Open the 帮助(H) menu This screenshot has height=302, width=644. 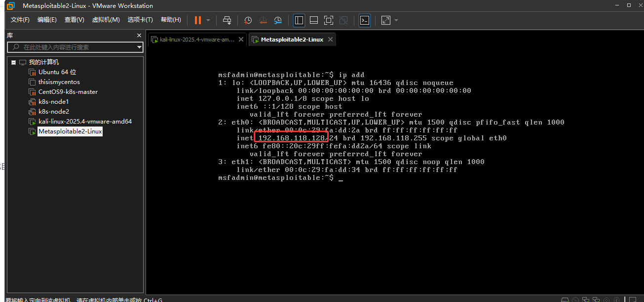click(x=171, y=20)
